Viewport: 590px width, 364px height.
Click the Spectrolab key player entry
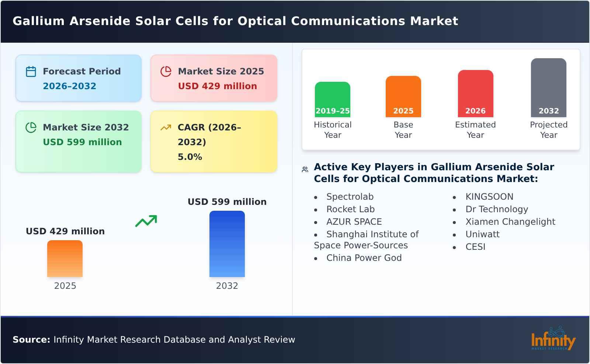350,197
